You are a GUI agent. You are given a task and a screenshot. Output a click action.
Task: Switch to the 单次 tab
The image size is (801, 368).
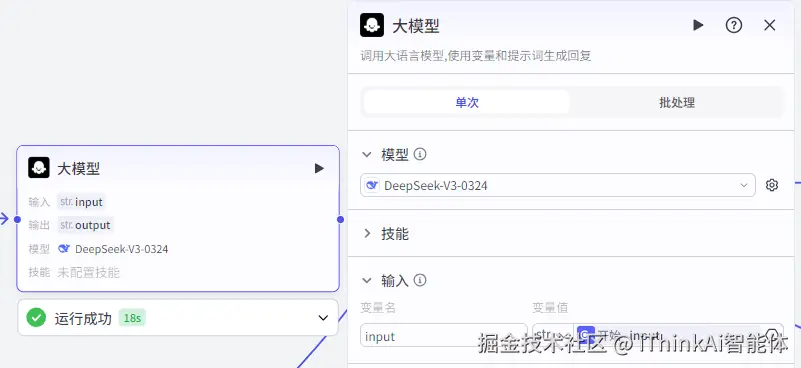click(x=466, y=102)
